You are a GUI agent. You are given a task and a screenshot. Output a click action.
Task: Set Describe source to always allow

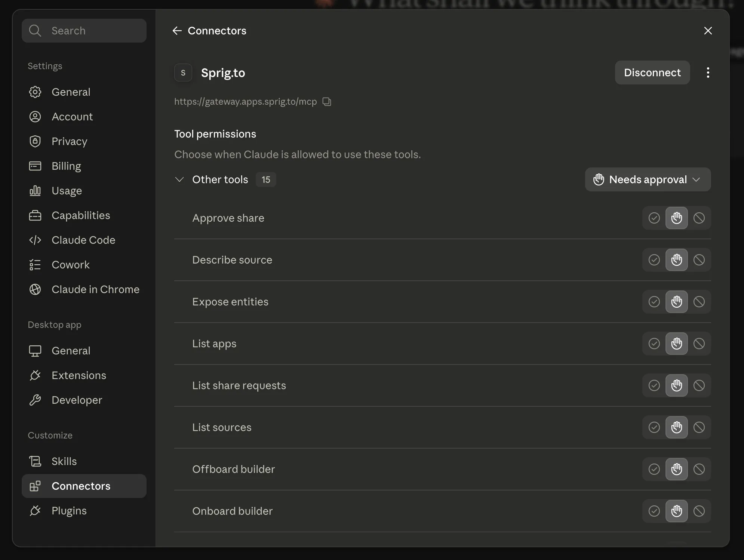tap(654, 260)
